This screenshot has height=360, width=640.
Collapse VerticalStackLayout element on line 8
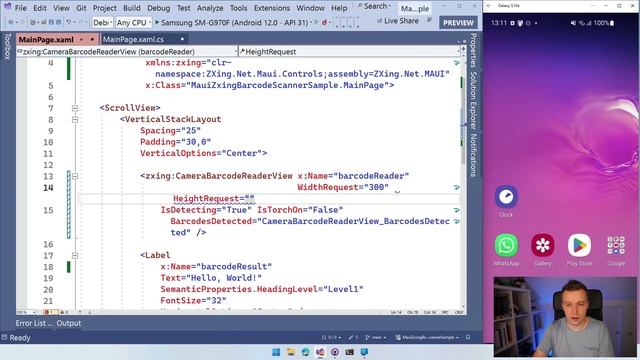[75, 120]
